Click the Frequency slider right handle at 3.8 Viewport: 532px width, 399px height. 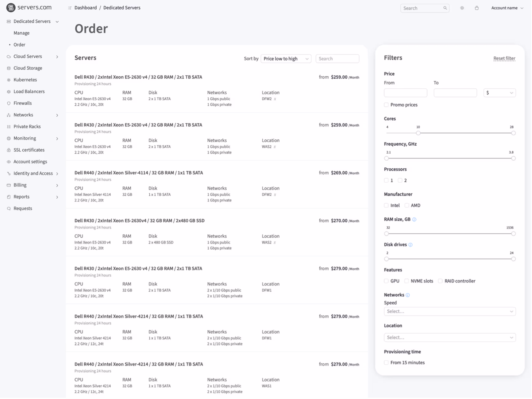[513, 159]
